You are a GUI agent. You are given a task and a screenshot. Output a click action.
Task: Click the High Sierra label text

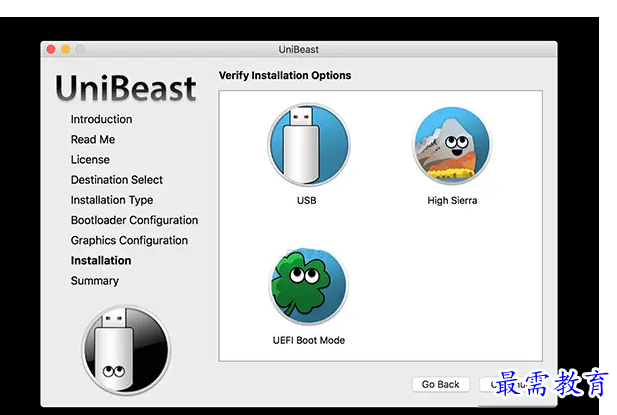(452, 201)
